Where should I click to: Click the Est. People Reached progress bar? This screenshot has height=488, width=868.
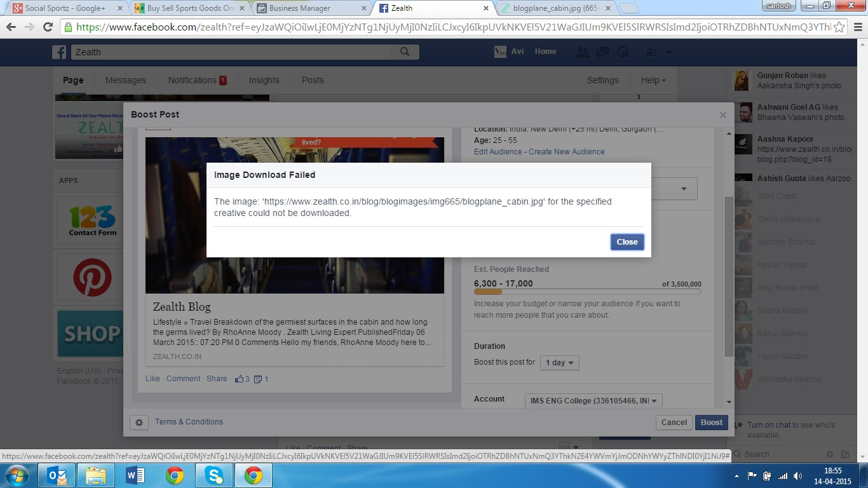(x=587, y=292)
